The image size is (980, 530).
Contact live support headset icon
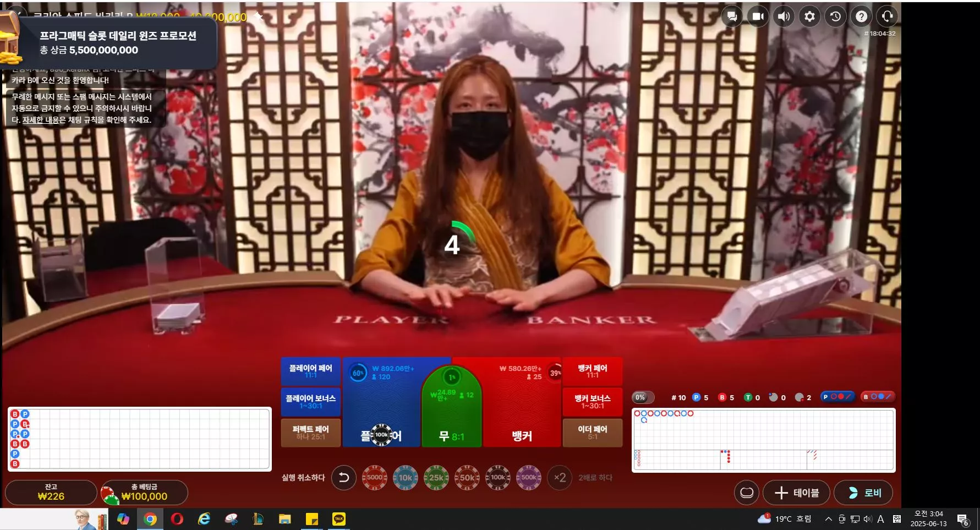[x=887, y=17]
